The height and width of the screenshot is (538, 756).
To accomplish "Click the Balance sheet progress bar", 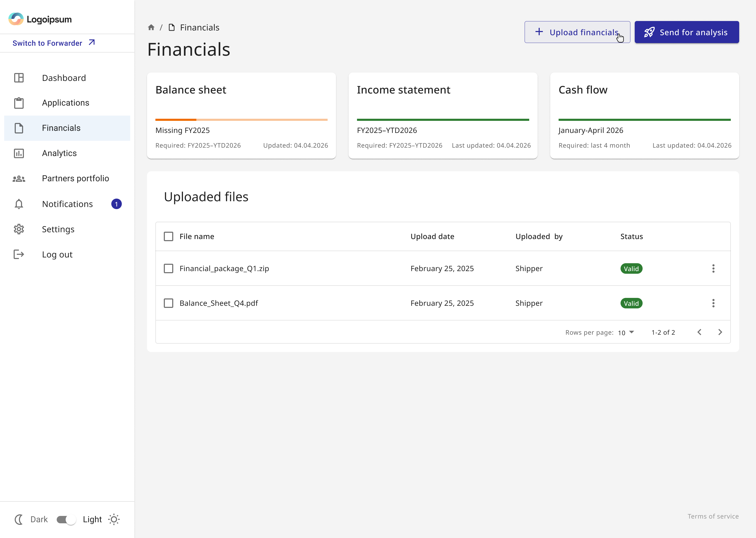I will pos(241,120).
